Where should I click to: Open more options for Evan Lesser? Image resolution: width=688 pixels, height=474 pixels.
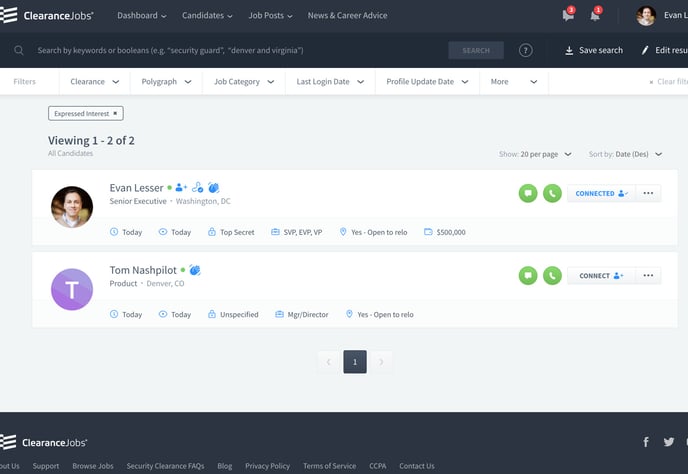648,193
